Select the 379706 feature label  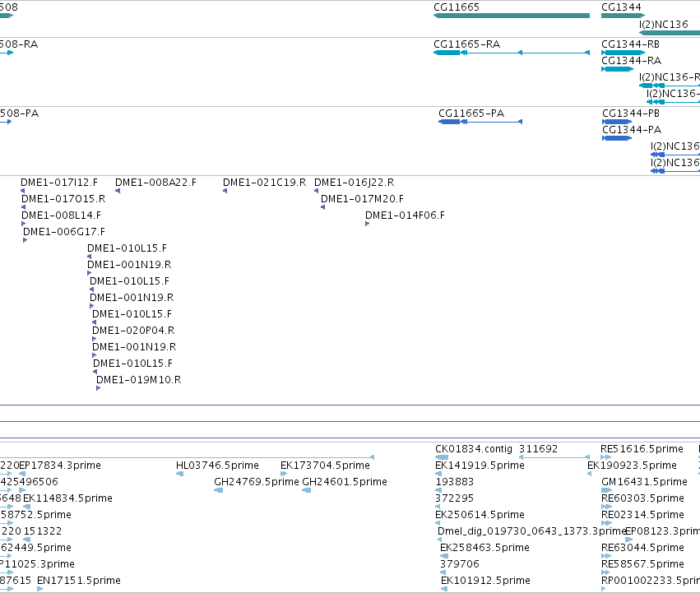tap(459, 564)
